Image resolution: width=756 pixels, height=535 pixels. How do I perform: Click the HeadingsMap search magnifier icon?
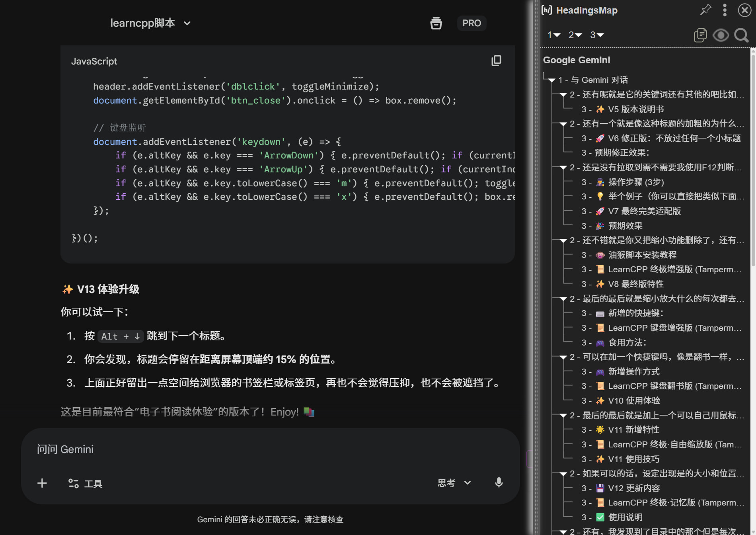[741, 35]
